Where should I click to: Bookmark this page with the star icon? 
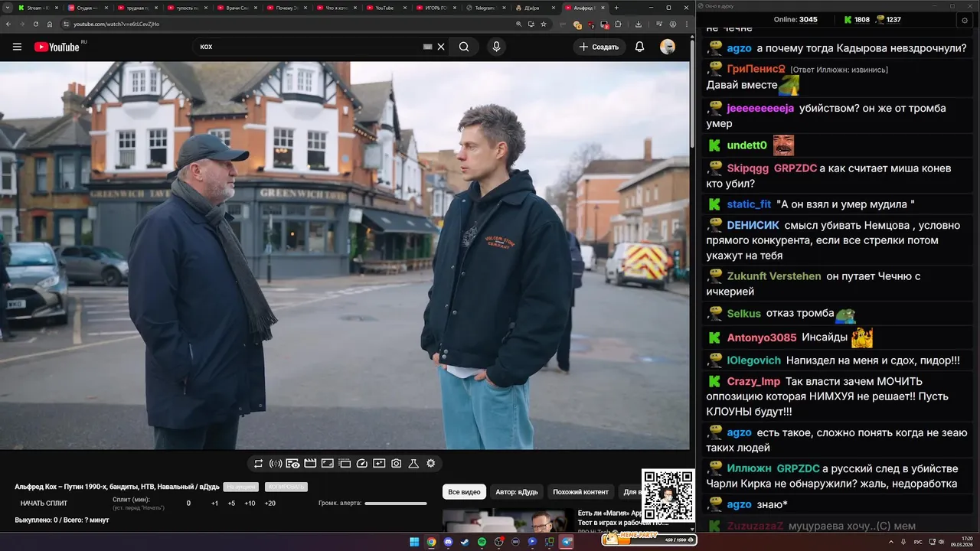(544, 24)
